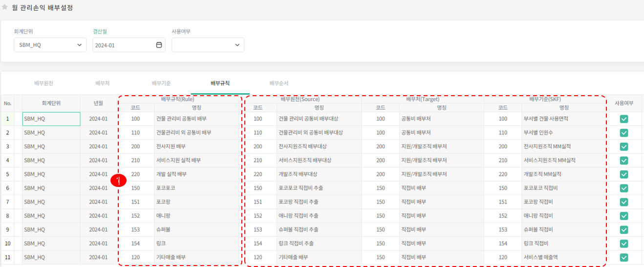Uncheck 사용여부 checkbox in row 1
Image resolution: width=644 pixels, height=267 pixels.
[623, 119]
